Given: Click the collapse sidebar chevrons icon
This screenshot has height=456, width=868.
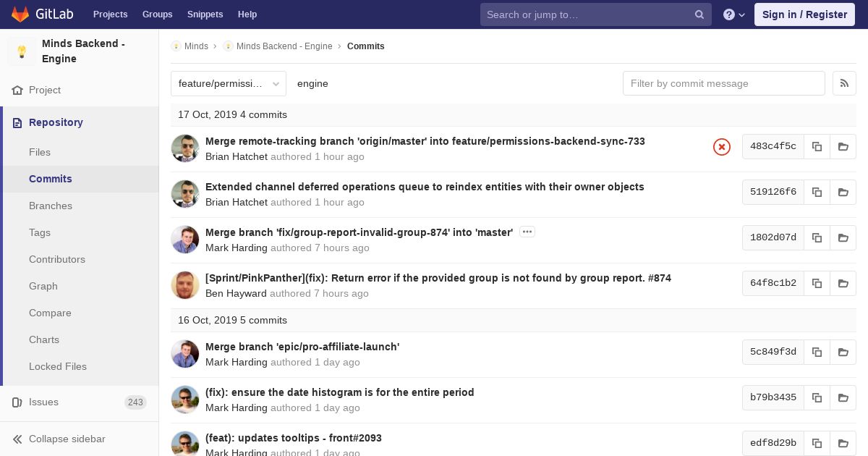Looking at the screenshot, I should 17,439.
